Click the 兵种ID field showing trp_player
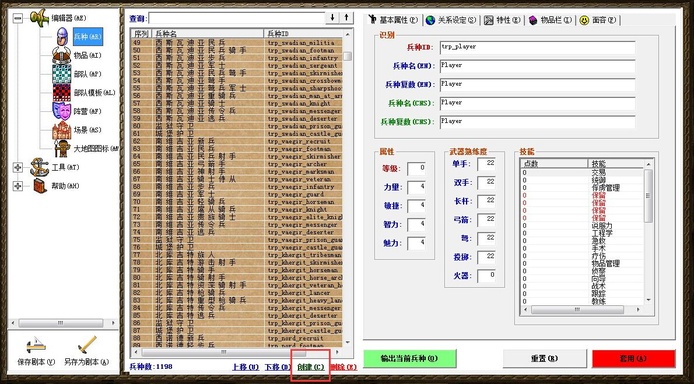Viewport: 694px width, 384px height. pos(537,47)
